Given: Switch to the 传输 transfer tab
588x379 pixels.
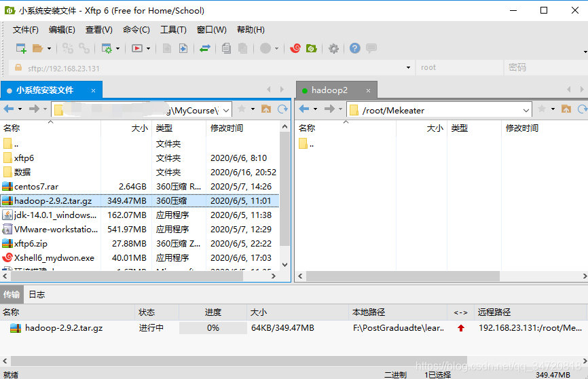Looking at the screenshot, I should point(12,295).
